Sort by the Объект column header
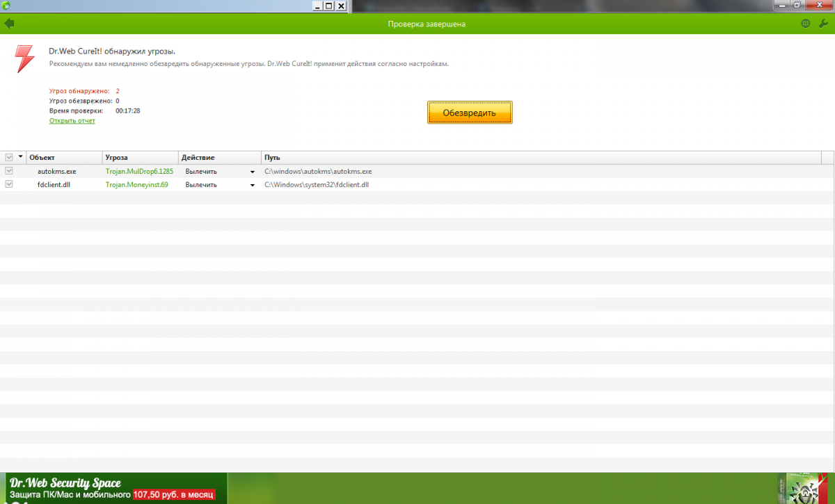 coord(64,158)
